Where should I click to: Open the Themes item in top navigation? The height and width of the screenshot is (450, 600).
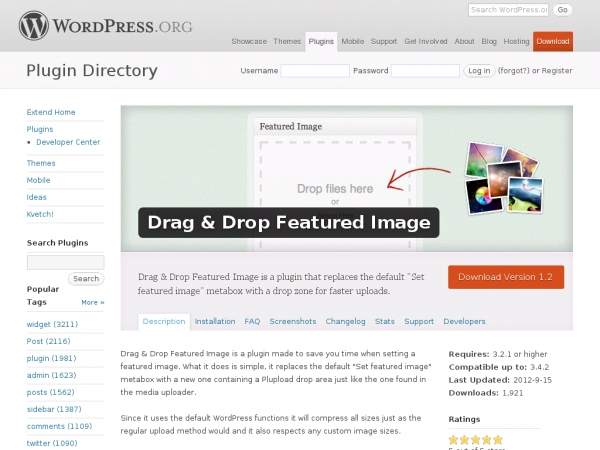pyautogui.click(x=287, y=41)
